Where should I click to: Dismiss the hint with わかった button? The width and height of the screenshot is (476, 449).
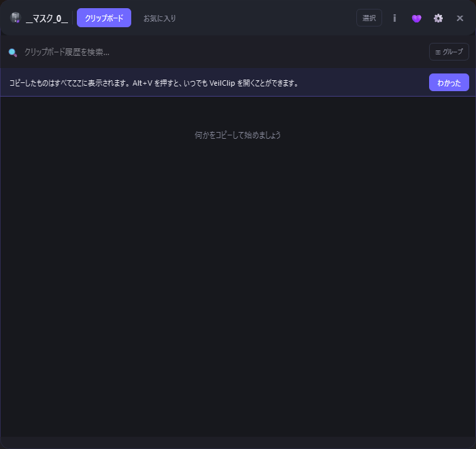tap(449, 82)
